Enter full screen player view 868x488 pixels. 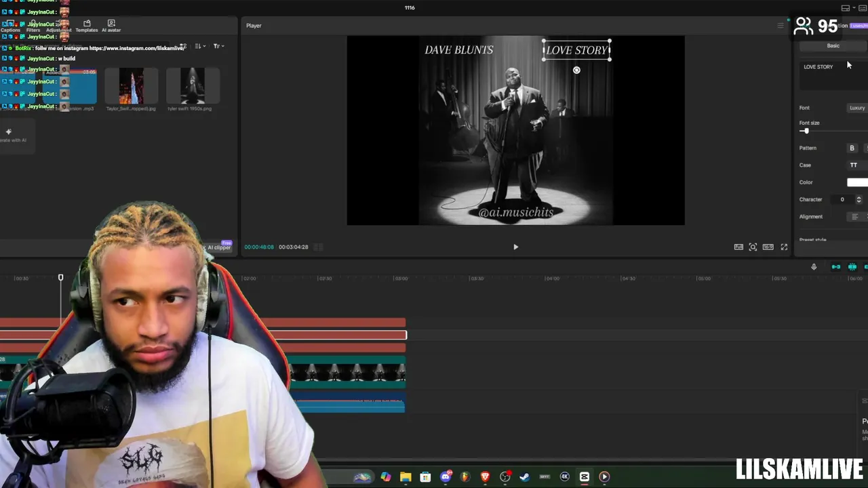pos(784,247)
